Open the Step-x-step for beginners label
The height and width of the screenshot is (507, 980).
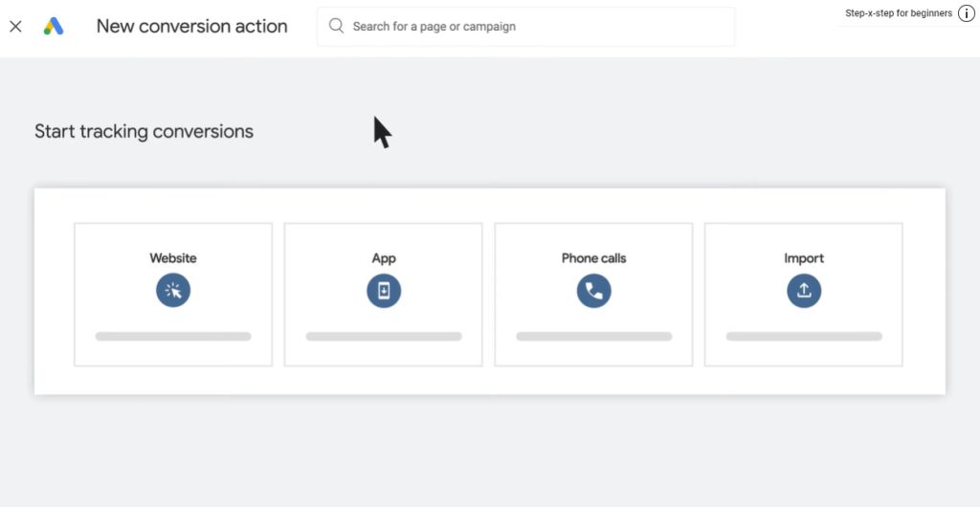pyautogui.click(x=899, y=13)
